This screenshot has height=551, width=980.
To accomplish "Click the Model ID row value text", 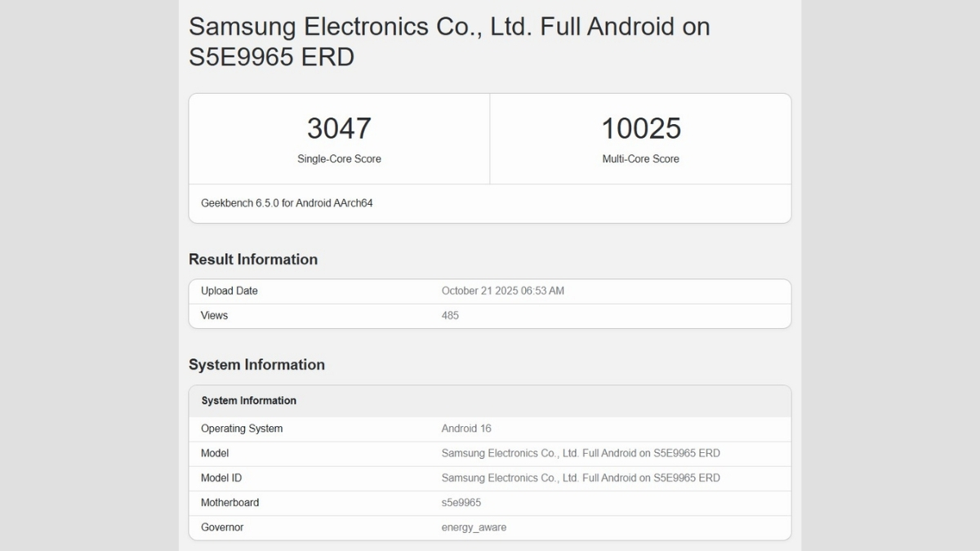I will tap(581, 478).
